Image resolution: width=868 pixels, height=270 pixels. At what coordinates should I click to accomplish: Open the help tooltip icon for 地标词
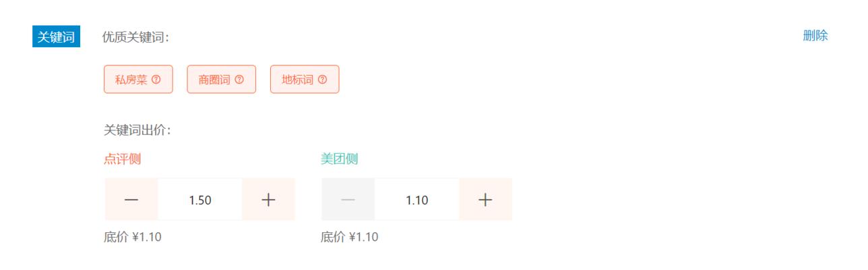pyautogui.click(x=322, y=80)
